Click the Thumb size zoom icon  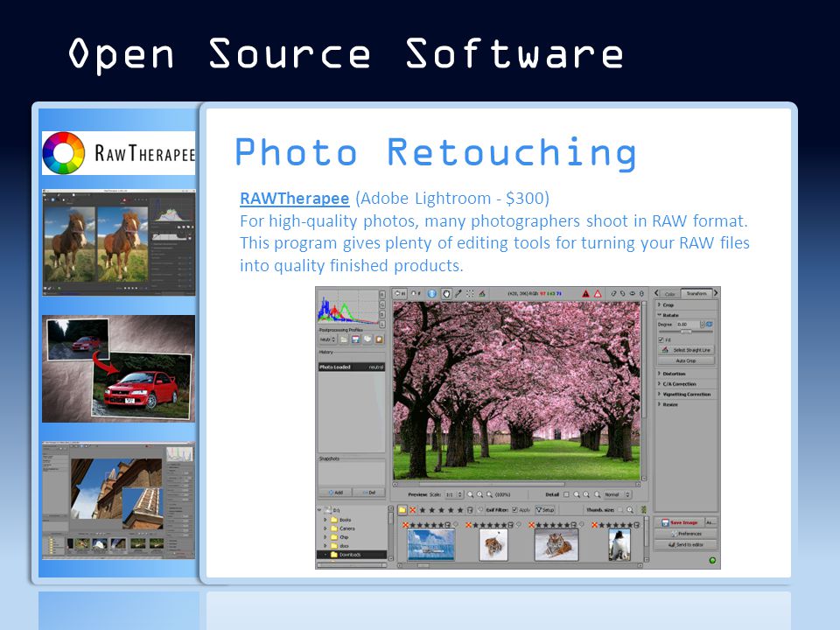point(630,510)
